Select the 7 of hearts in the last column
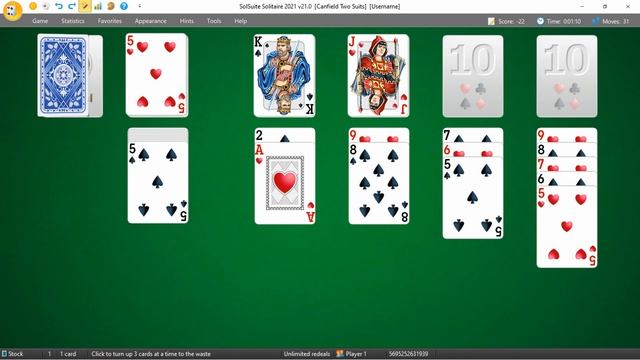Image resolution: width=640 pixels, height=360 pixels. [567, 164]
